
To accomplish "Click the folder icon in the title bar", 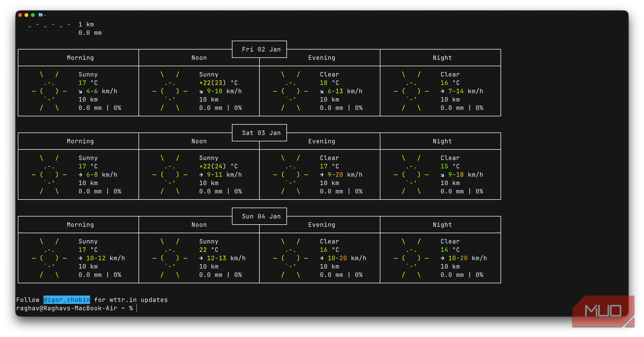I will pos(41,15).
